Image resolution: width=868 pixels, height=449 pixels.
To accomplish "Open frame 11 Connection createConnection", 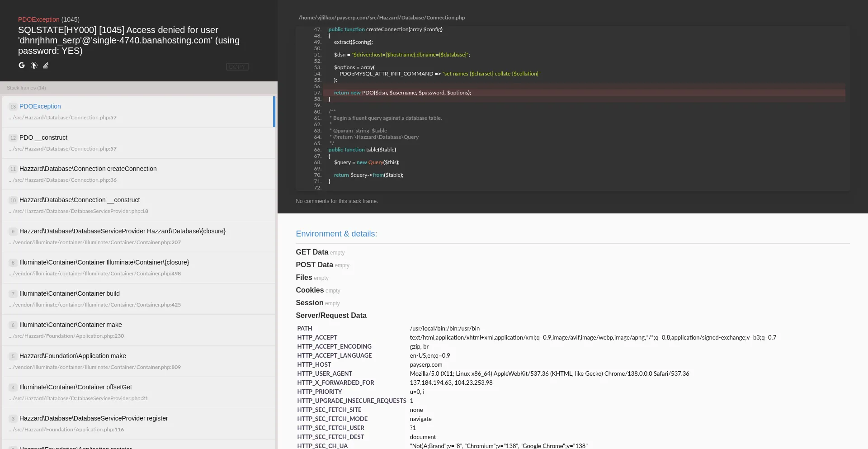I will [138, 174].
